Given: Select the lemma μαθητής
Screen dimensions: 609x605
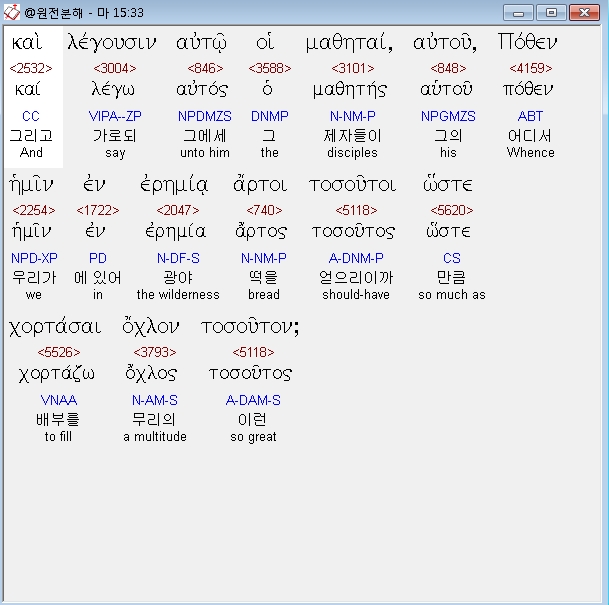Looking at the screenshot, I should [350, 90].
